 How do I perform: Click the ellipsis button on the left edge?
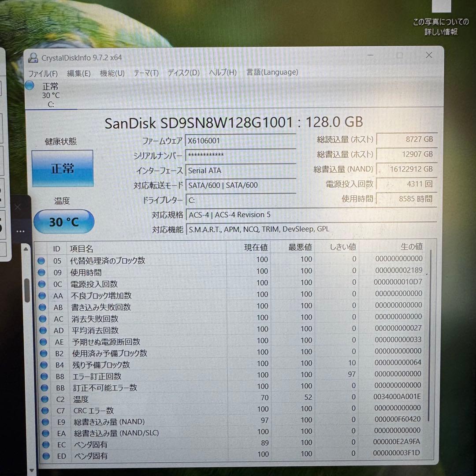point(20,231)
